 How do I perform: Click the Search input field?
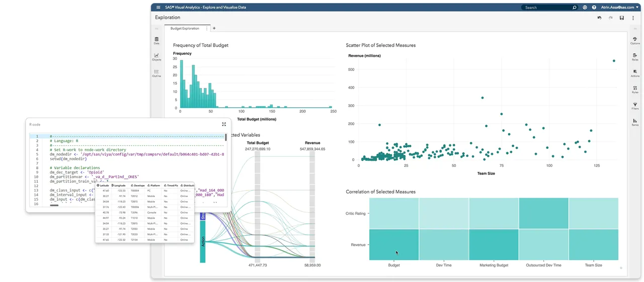click(x=547, y=8)
